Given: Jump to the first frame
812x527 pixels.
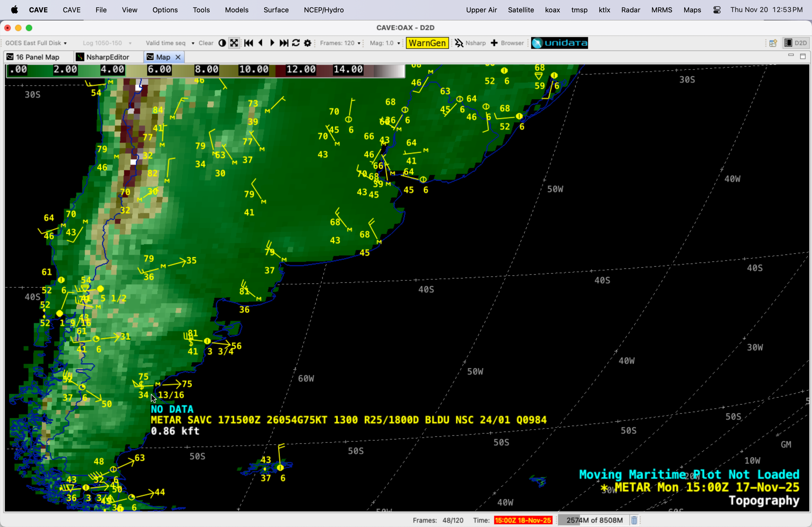Looking at the screenshot, I should pyautogui.click(x=248, y=43).
